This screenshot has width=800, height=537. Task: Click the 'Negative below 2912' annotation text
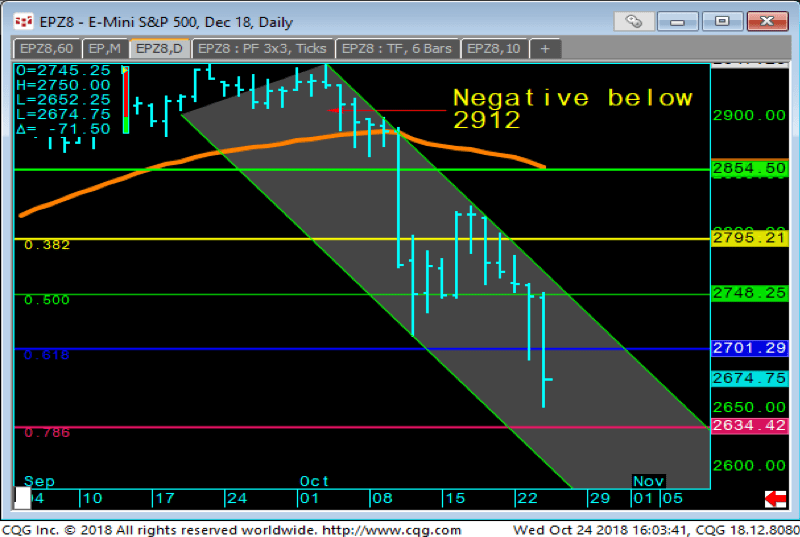click(572, 109)
